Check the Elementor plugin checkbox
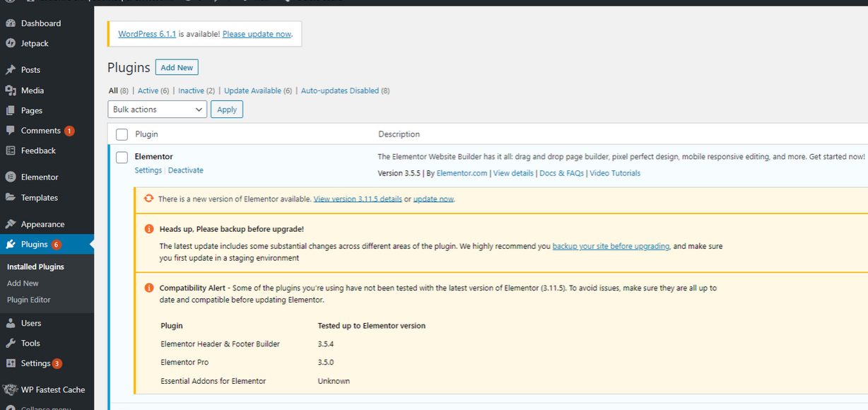Viewport: 868px width, 410px height. (x=122, y=157)
